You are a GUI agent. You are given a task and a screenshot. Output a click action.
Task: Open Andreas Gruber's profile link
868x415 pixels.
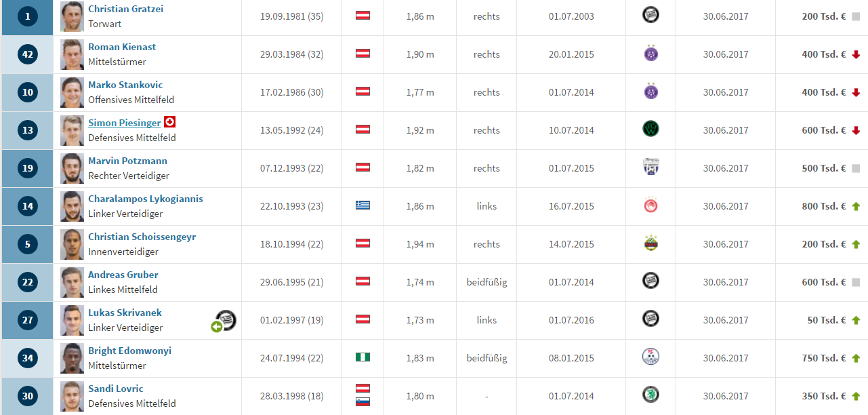[123, 275]
